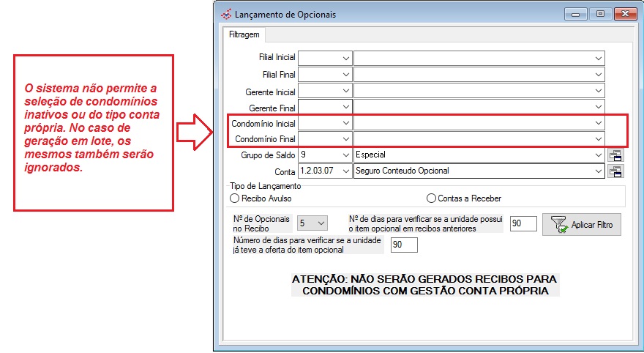Click the search icon beside Conta field
644x353 pixels.
(x=615, y=171)
